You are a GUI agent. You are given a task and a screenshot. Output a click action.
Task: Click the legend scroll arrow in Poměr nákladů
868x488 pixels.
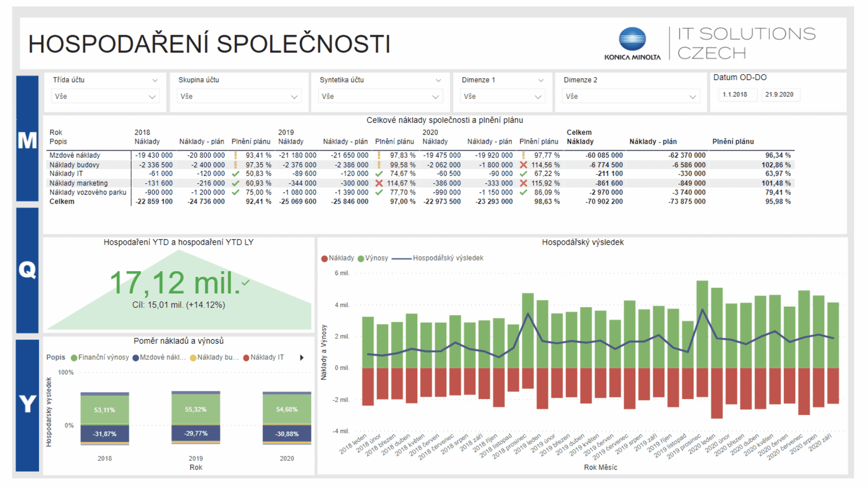pyautogui.click(x=302, y=357)
